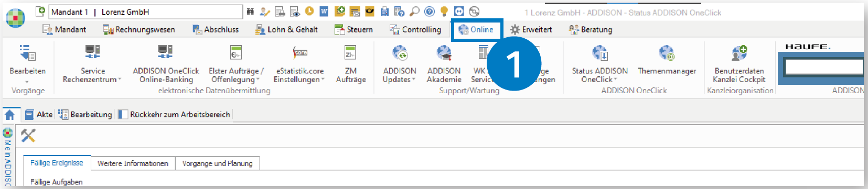
Task: Click the yellow folder plus icon
Action: coord(340,11)
